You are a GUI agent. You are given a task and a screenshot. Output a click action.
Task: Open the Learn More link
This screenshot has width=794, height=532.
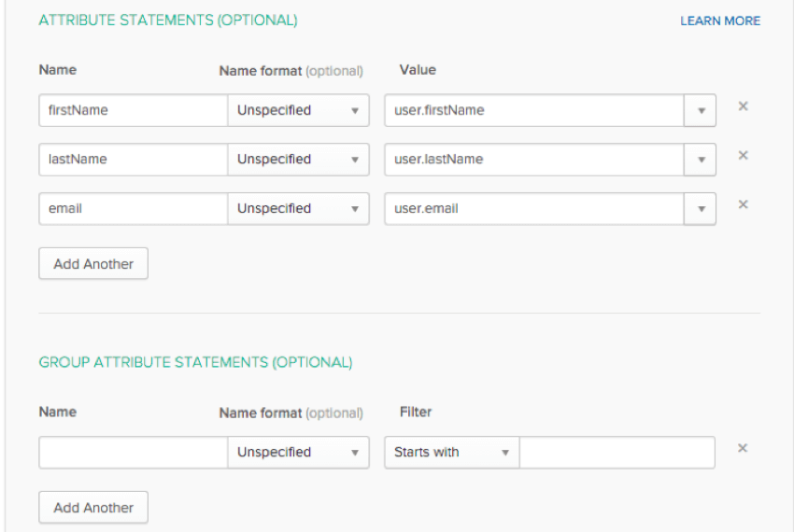[x=719, y=21]
